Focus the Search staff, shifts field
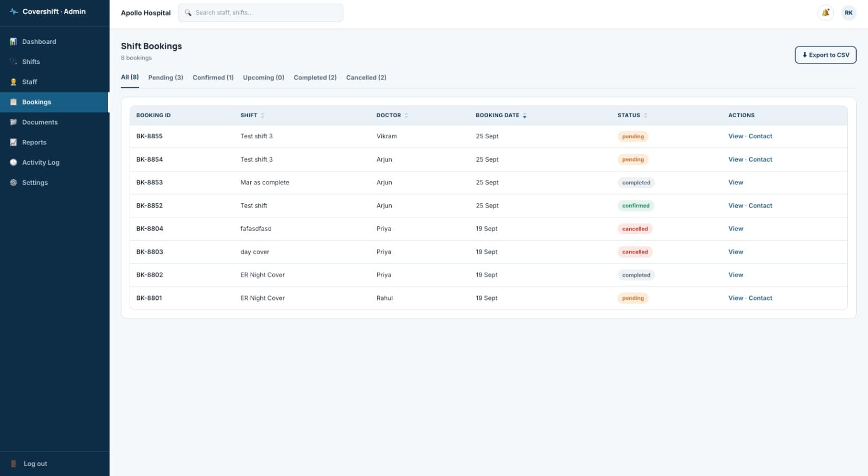Viewport: 868px width, 476px height. [260, 12]
